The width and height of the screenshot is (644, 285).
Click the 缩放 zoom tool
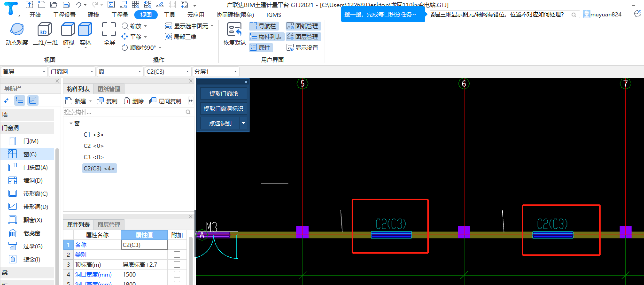pos(134,26)
